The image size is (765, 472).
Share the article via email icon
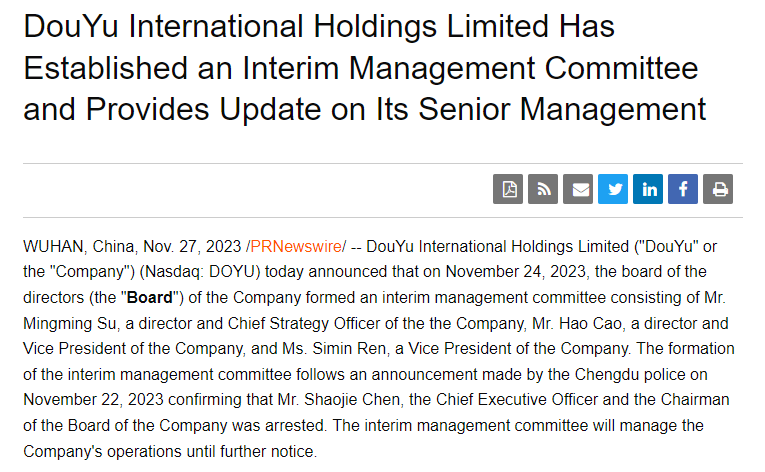click(x=578, y=189)
